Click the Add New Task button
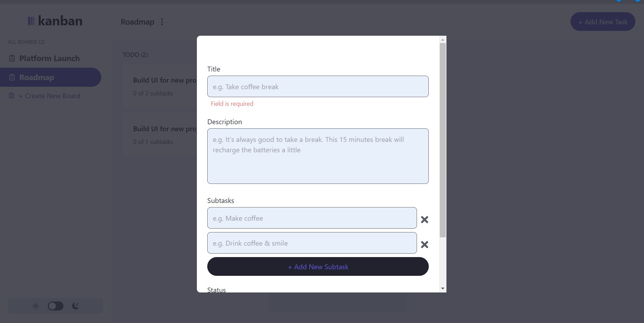 pos(602,22)
